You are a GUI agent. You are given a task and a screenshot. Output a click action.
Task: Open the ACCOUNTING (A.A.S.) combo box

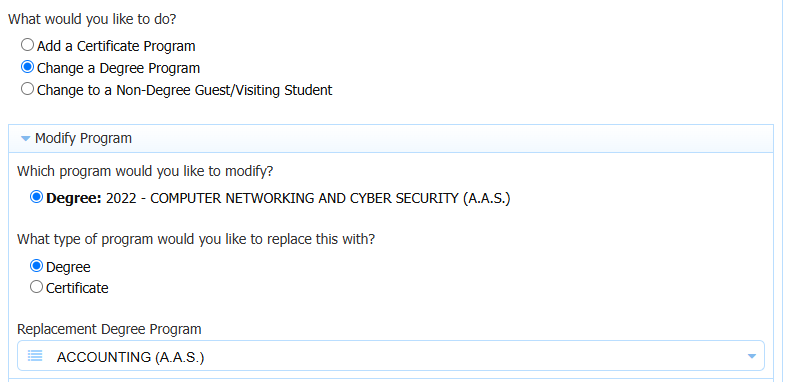pos(390,356)
